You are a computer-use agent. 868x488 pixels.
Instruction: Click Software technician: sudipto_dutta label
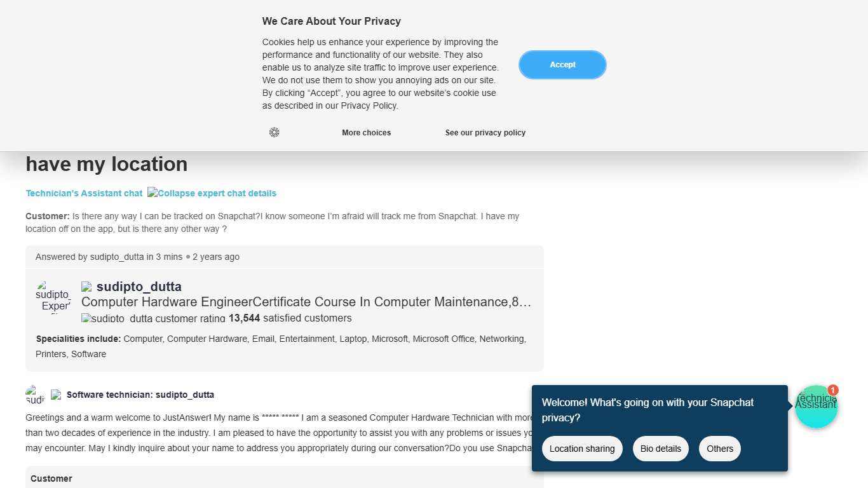click(140, 395)
